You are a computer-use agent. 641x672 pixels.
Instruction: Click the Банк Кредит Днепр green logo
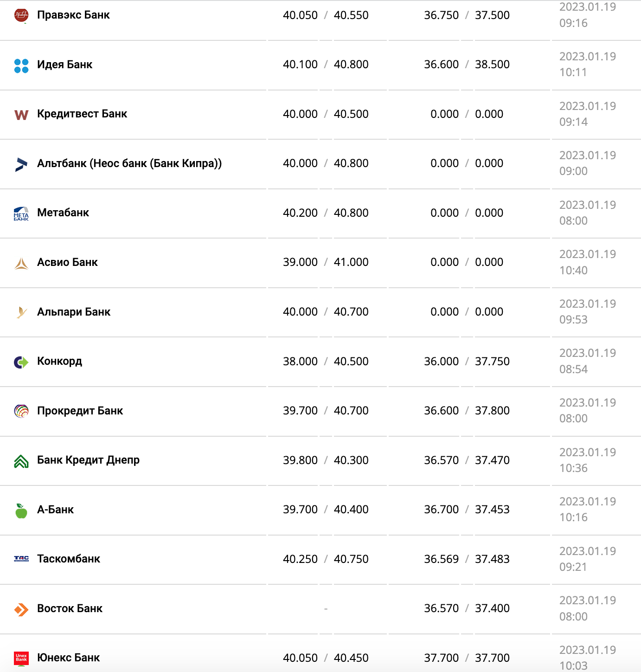[21, 461]
